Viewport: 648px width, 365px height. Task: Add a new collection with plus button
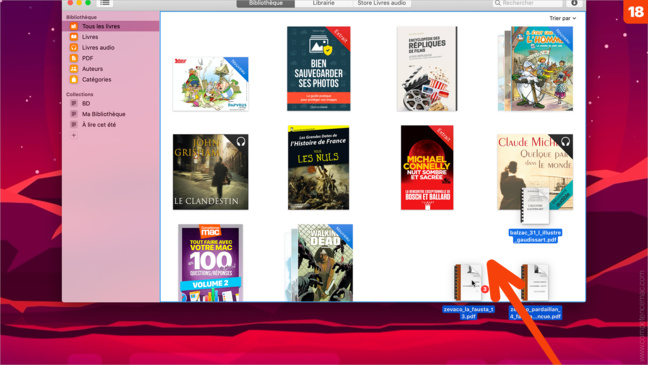tap(74, 135)
